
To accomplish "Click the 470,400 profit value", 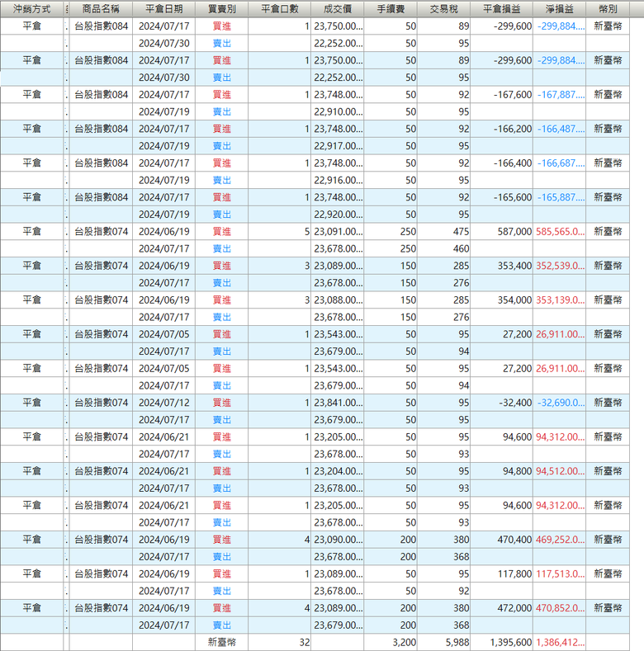I will 514,540.
